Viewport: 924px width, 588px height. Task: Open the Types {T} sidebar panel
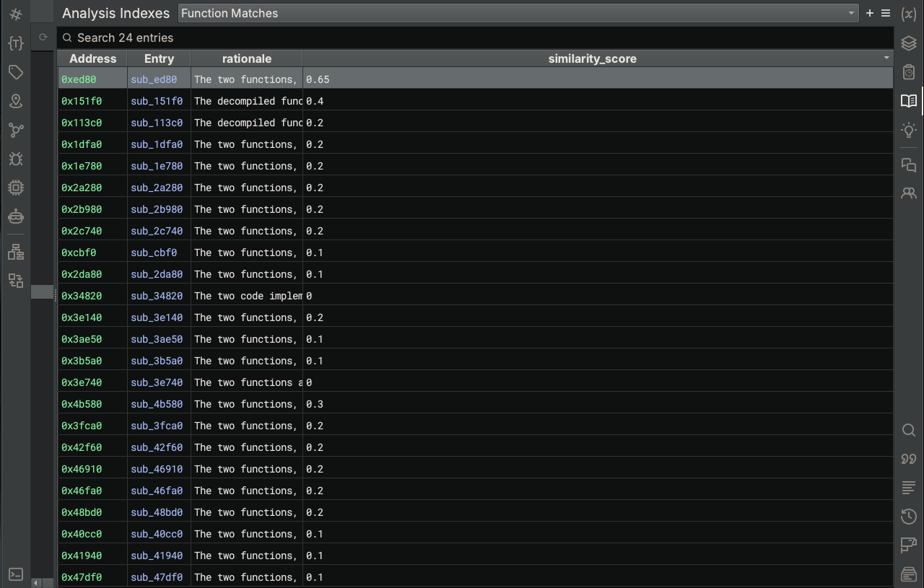16,43
